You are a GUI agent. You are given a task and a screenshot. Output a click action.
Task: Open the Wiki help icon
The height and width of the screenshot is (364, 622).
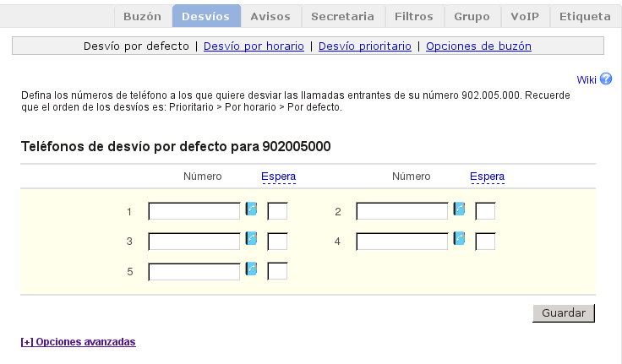tap(605, 79)
